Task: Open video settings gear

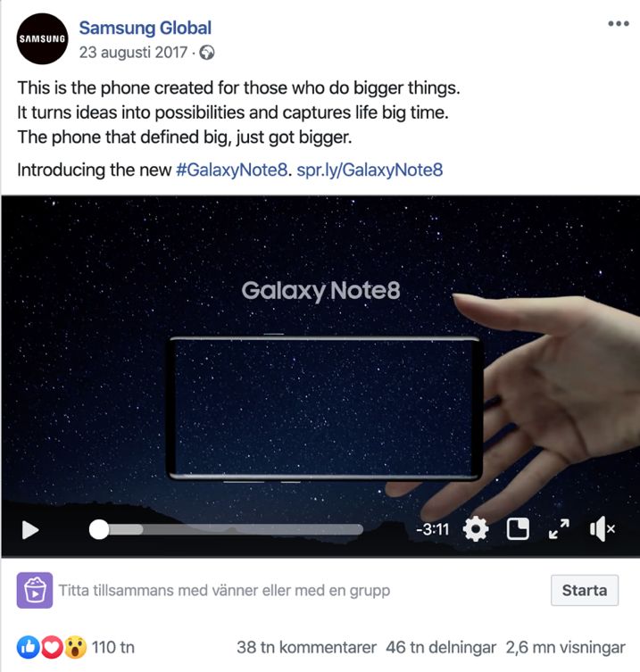Action: pos(476,529)
